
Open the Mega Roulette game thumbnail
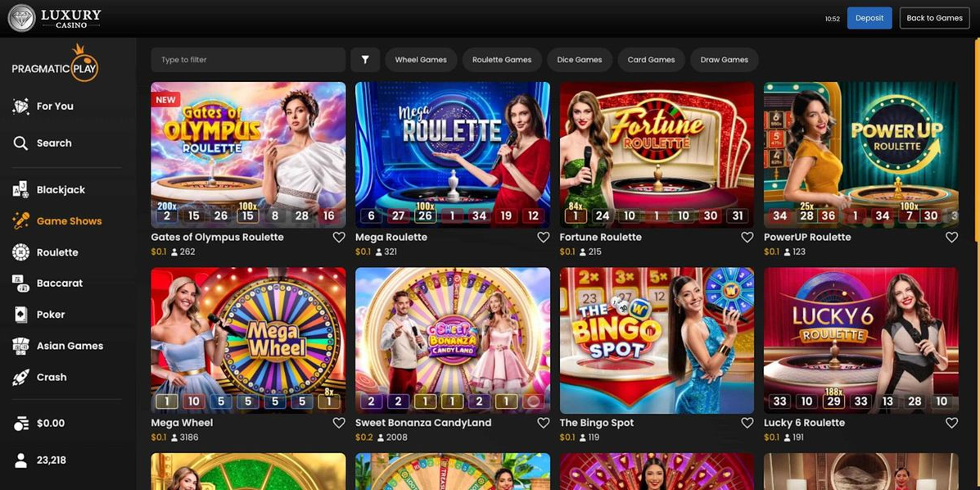coord(453,155)
